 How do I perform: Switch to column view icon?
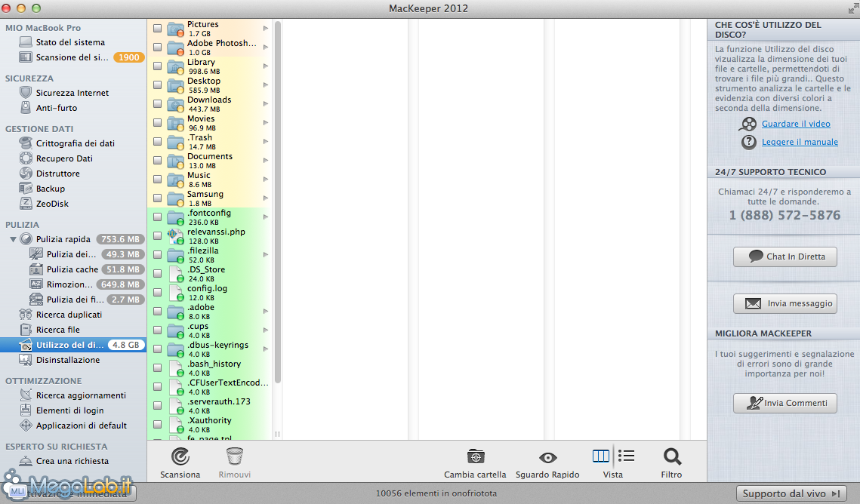[x=601, y=456]
